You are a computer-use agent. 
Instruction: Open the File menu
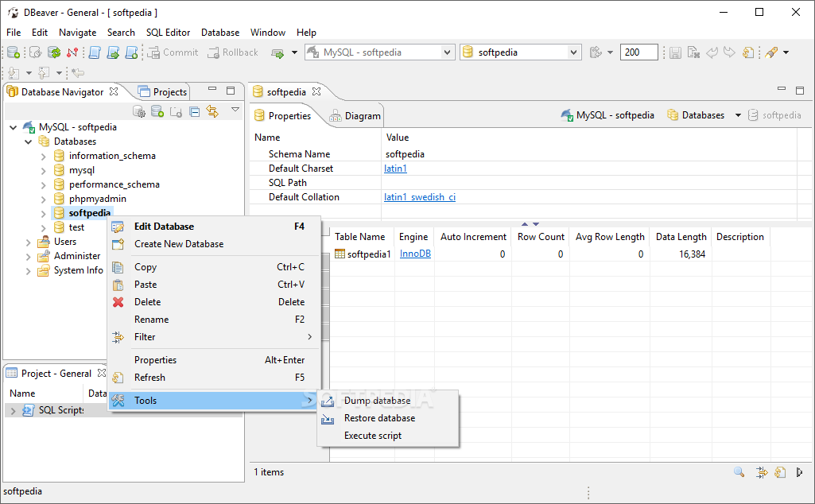[x=14, y=33]
